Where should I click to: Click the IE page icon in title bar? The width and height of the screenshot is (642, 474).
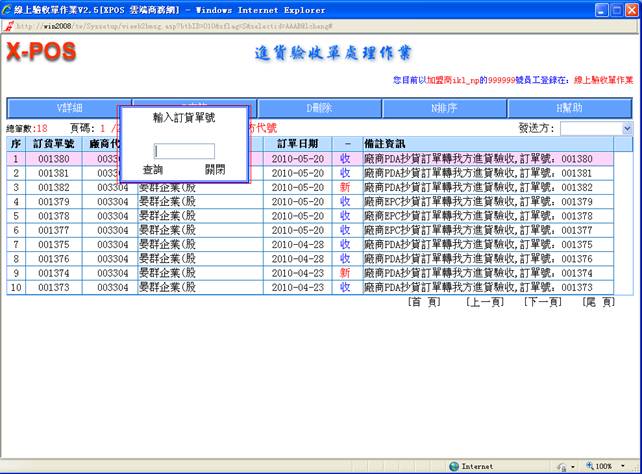[9, 9]
